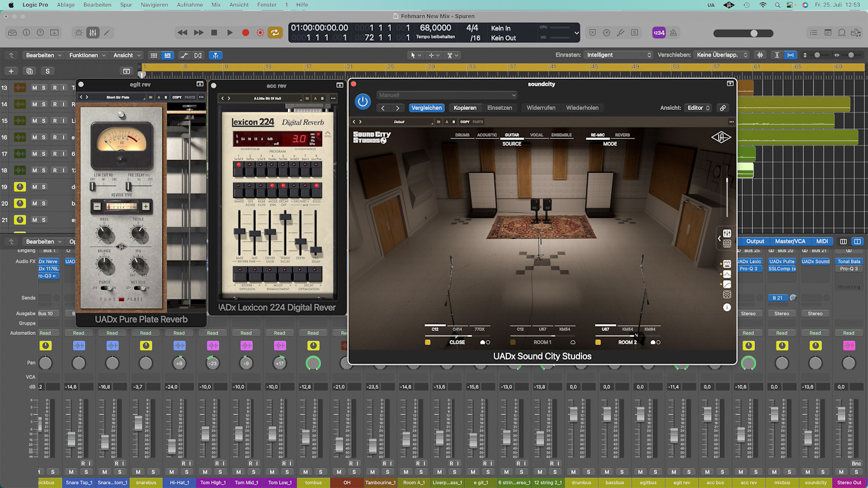Open Wi-Fi status in macOS menu bar

(x=763, y=5)
